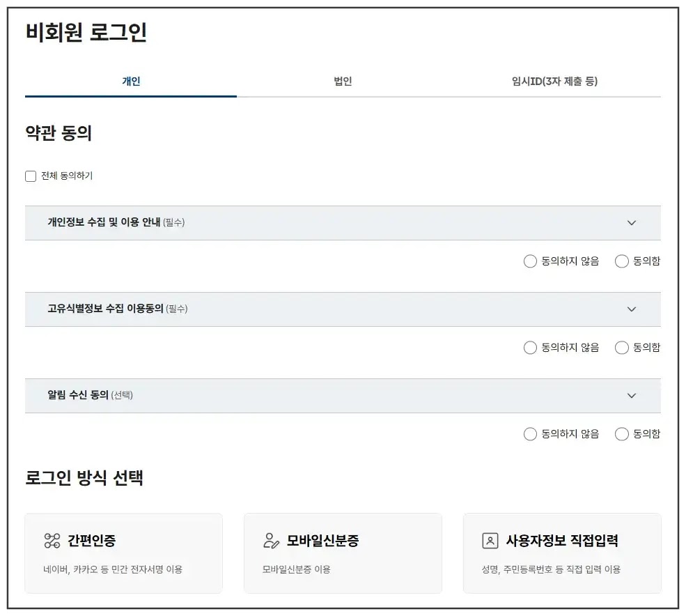Click text 성명, 주민등록번호 등 직접 입력 이용
The height and width of the screenshot is (616, 686).
551,569
